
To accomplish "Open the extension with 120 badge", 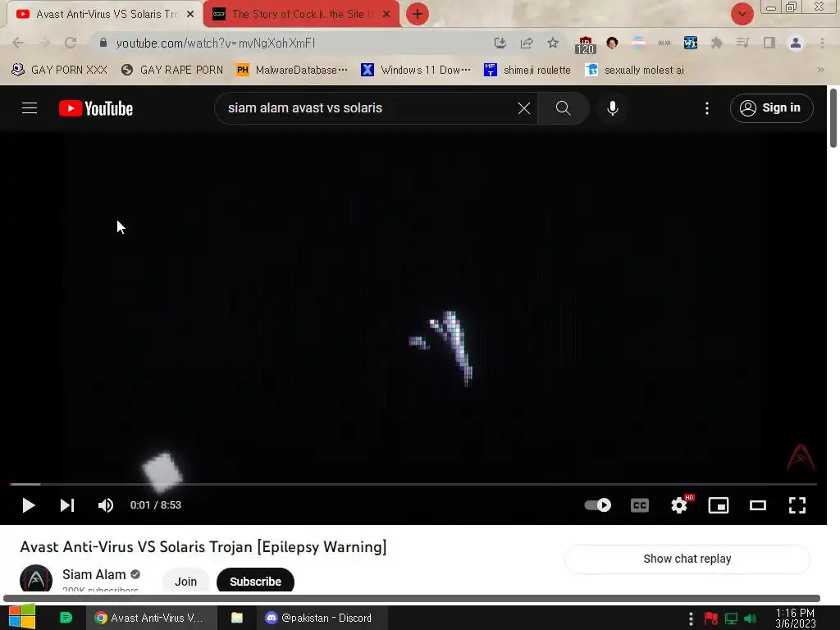I will point(585,44).
